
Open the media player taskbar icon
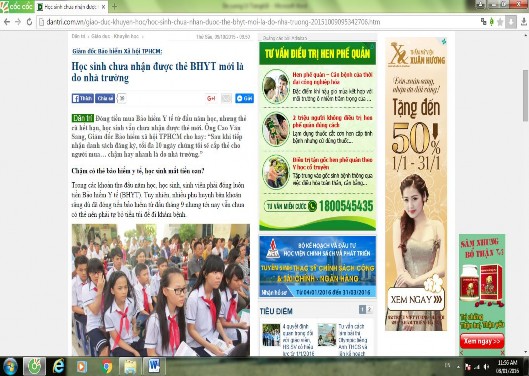click(82, 367)
